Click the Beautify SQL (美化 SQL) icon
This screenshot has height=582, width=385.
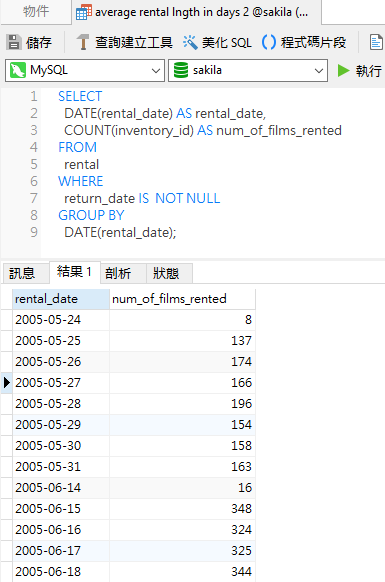pos(190,43)
